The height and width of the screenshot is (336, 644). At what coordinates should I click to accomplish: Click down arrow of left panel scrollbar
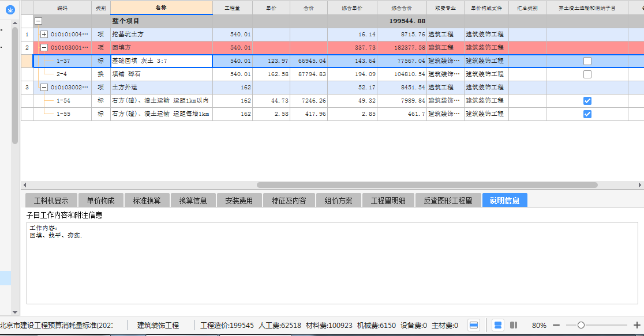pyautogui.click(x=15, y=312)
